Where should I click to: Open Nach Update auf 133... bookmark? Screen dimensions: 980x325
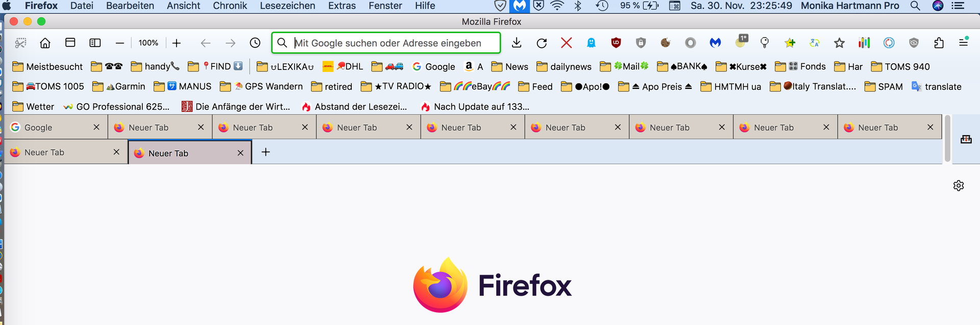pos(475,106)
